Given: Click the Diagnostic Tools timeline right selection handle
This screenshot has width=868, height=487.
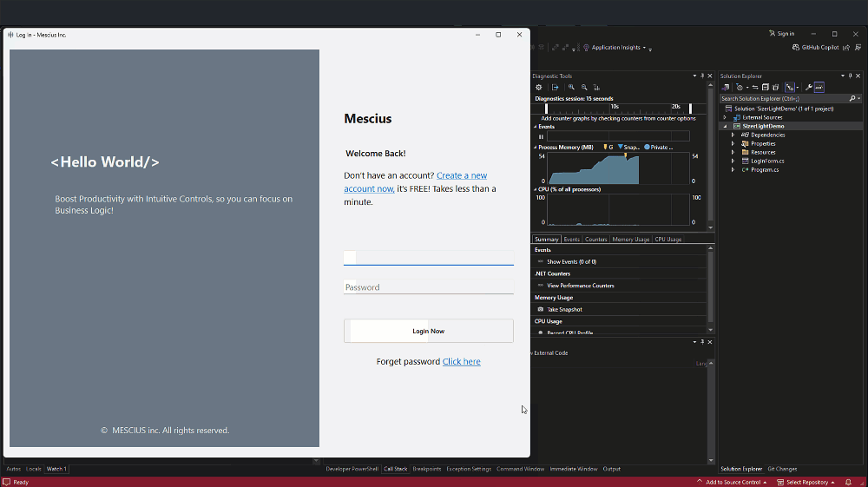Looking at the screenshot, I should 690,108.
